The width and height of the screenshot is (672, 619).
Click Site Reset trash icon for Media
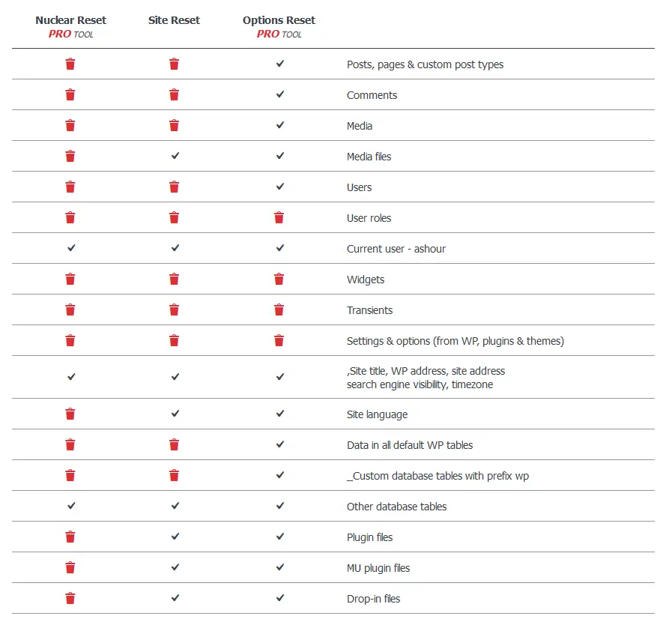click(x=174, y=126)
